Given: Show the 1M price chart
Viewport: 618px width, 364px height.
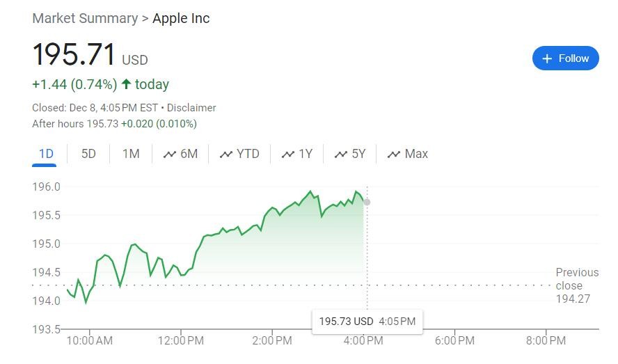Looking at the screenshot, I should click(x=131, y=154).
